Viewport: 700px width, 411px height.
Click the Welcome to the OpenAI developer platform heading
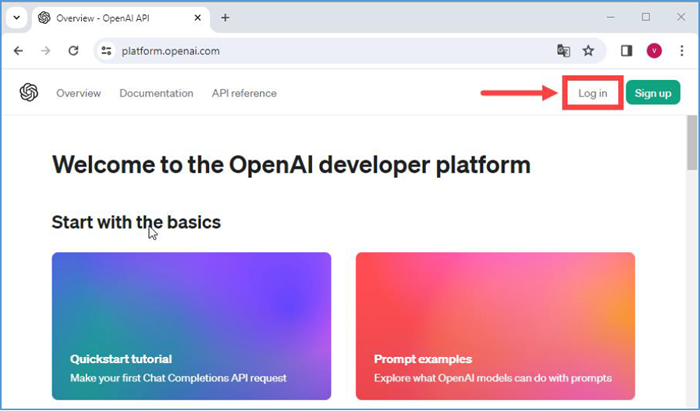tap(291, 165)
